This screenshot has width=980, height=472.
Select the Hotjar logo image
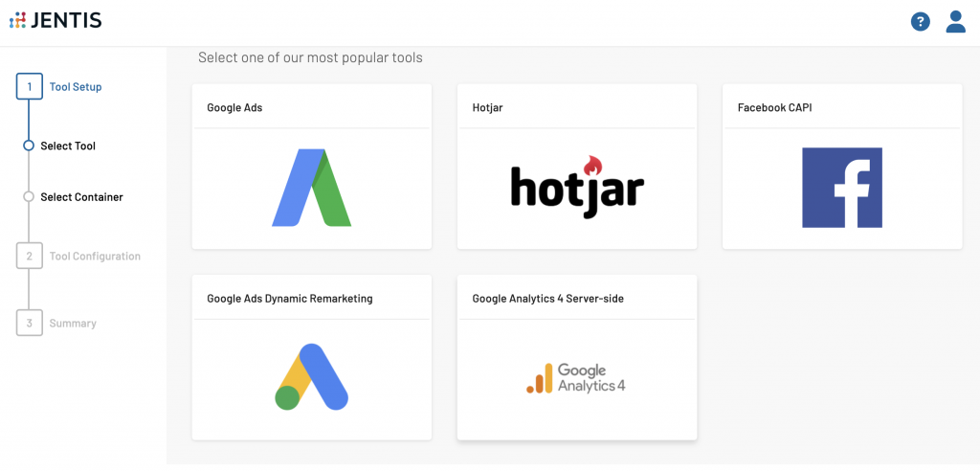(x=577, y=187)
